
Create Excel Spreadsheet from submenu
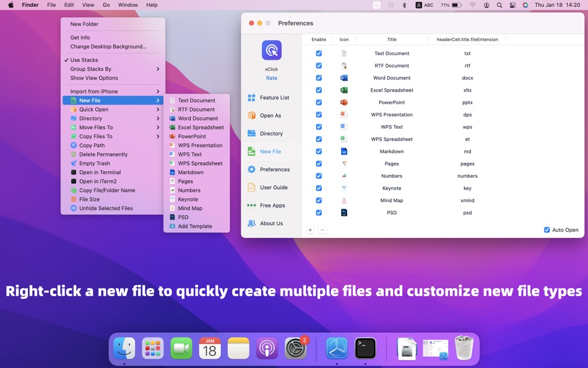[x=196, y=127]
